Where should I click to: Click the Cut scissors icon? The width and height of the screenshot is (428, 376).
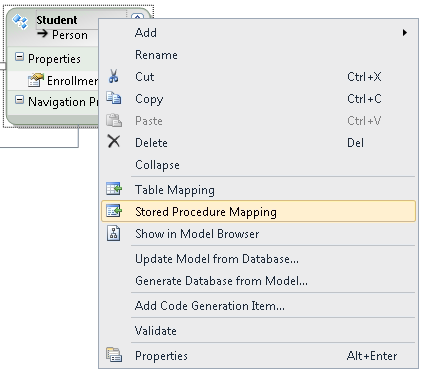113,76
